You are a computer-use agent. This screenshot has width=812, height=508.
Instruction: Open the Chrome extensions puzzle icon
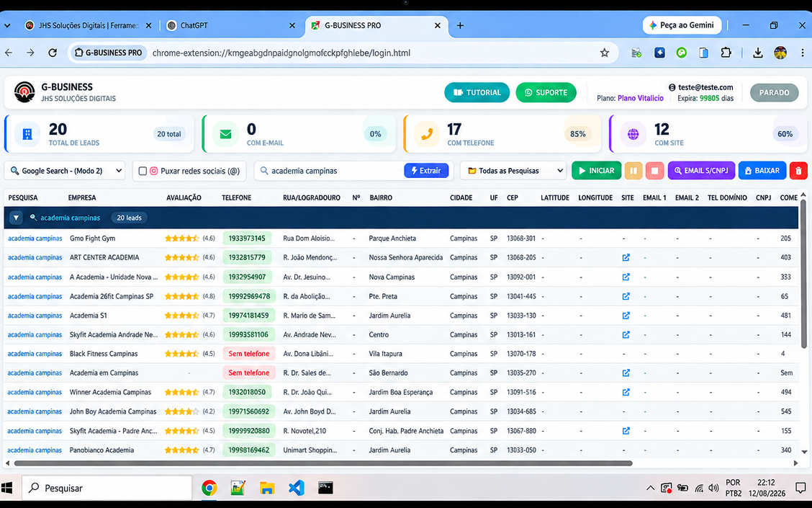click(x=726, y=53)
